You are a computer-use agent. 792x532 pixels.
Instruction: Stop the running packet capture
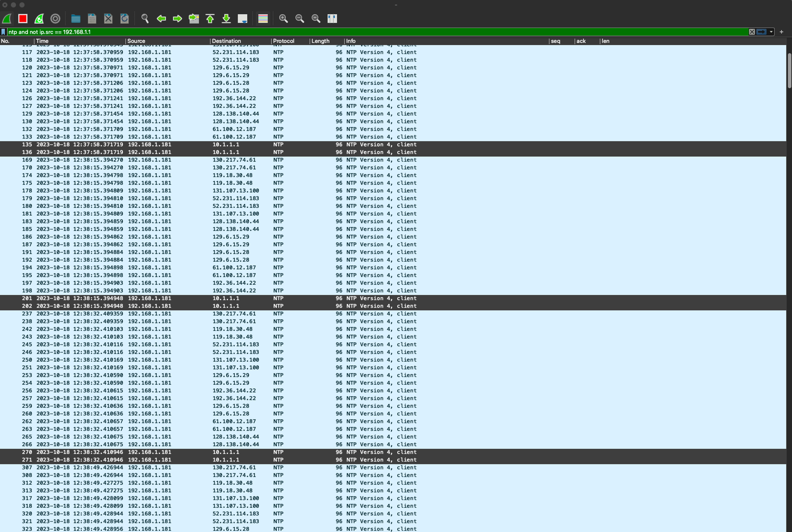pyautogui.click(x=23, y=19)
